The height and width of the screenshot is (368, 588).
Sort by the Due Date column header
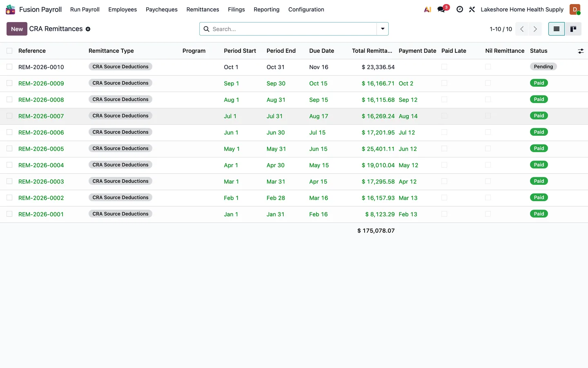[x=322, y=51]
